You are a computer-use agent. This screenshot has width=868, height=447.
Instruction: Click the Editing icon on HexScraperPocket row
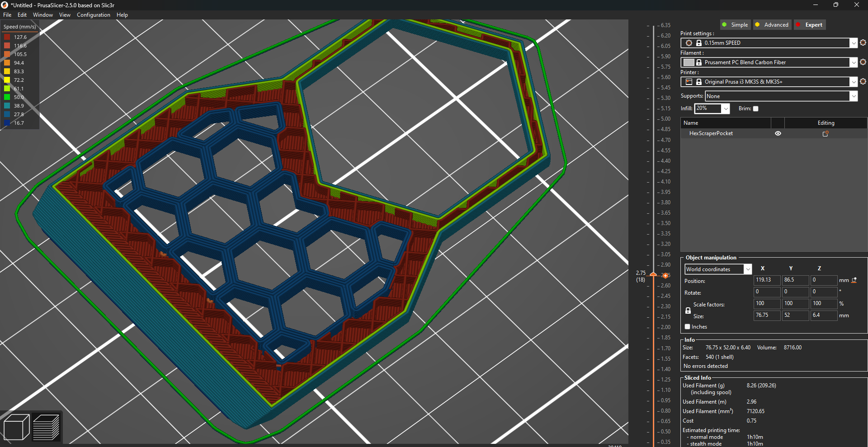click(826, 133)
